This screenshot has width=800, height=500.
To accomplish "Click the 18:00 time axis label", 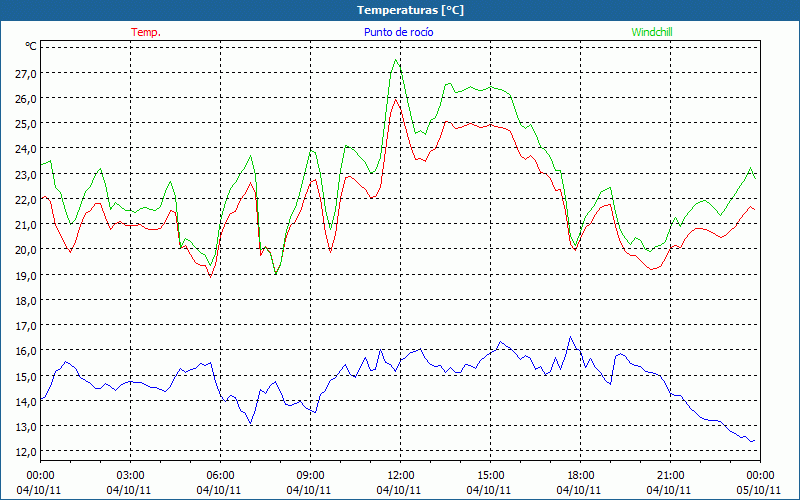I will (x=580, y=476).
